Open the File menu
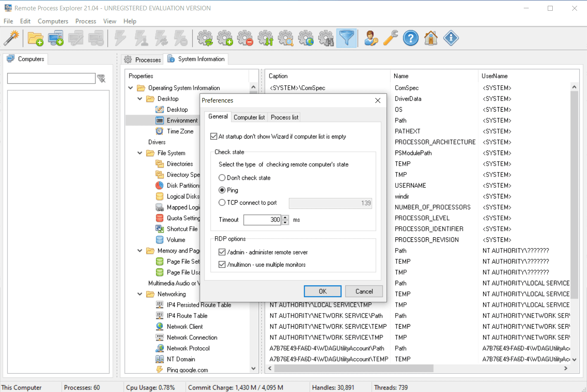 pos(8,21)
